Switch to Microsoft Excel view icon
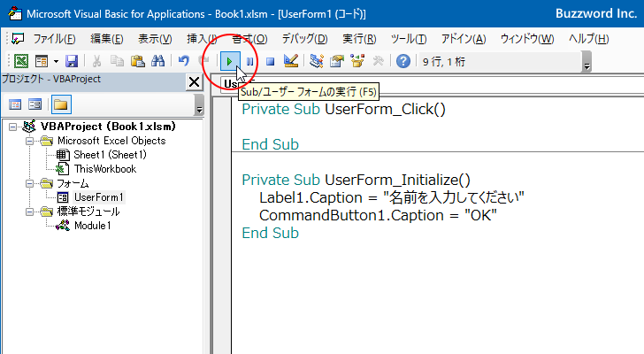 point(21,62)
